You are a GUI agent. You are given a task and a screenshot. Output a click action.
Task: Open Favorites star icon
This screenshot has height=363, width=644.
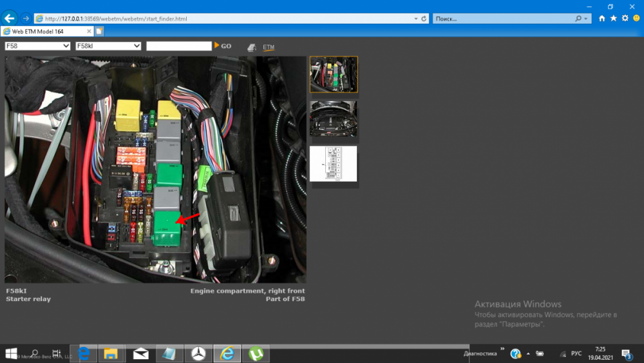(x=613, y=18)
